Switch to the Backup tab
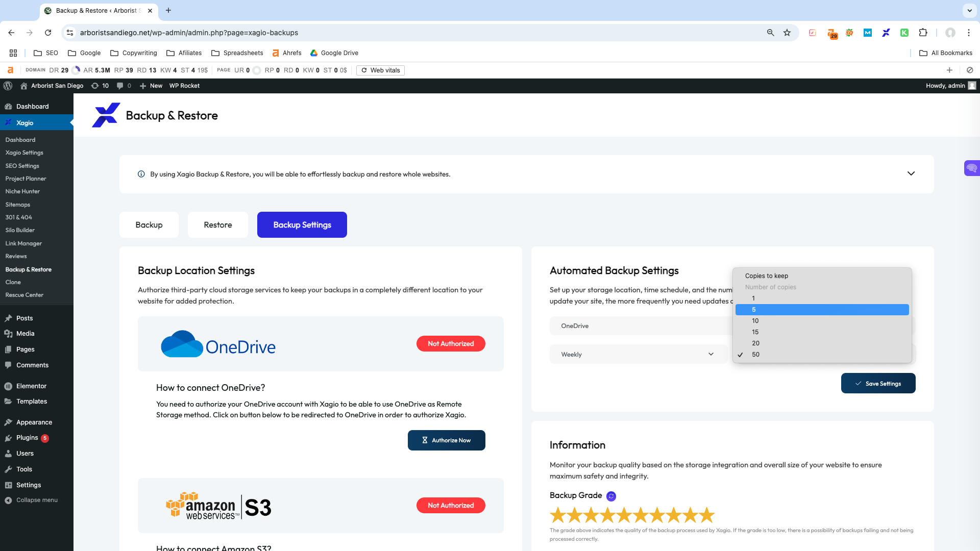 pyautogui.click(x=149, y=225)
